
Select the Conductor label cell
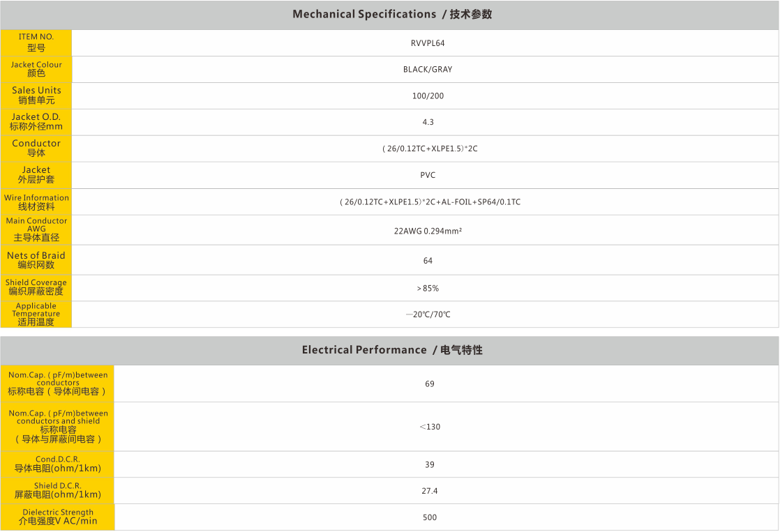point(36,149)
